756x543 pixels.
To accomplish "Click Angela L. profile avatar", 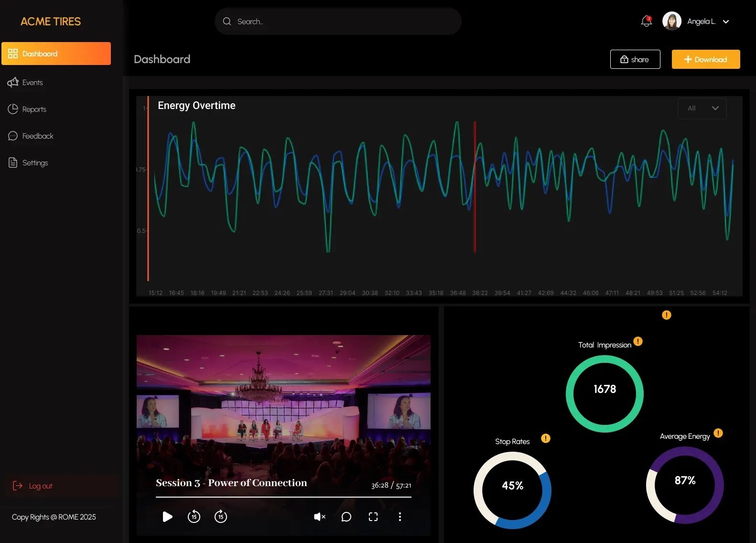I will pyautogui.click(x=671, y=21).
